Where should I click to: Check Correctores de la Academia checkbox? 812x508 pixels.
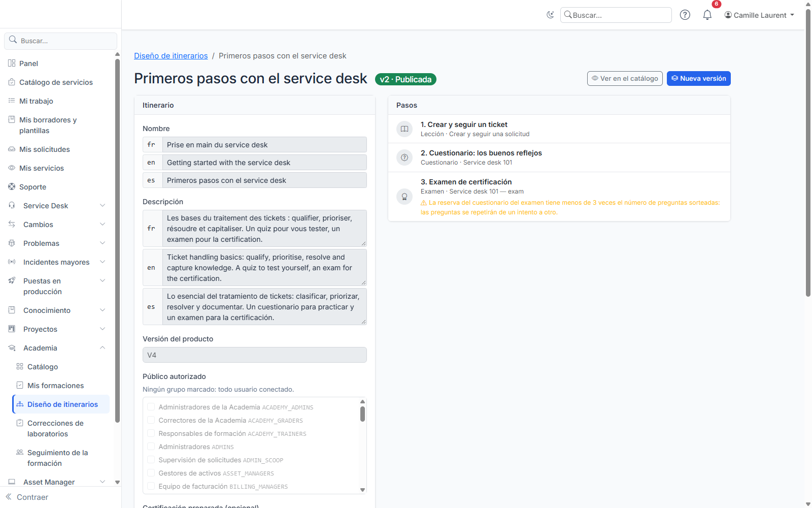[x=151, y=420]
